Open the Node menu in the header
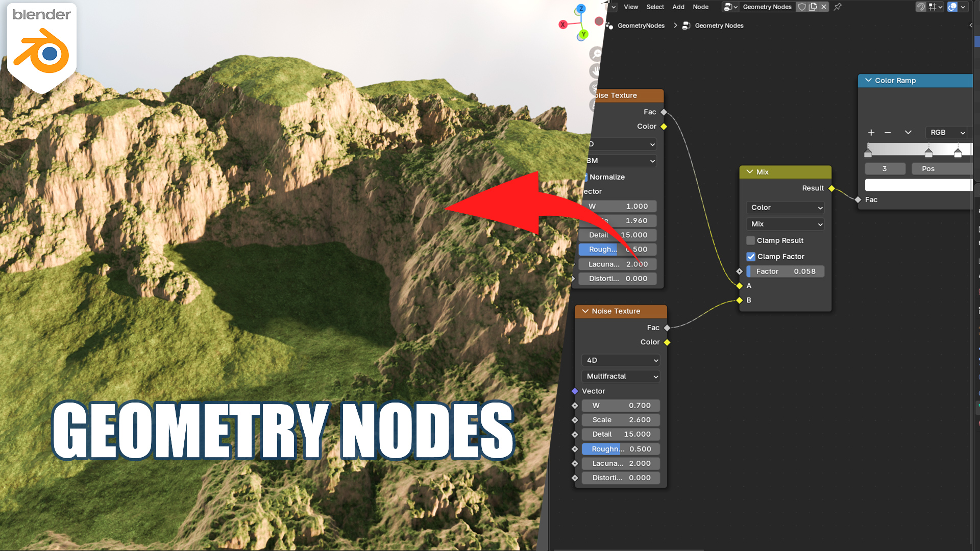The width and height of the screenshot is (980, 551). 700,7
